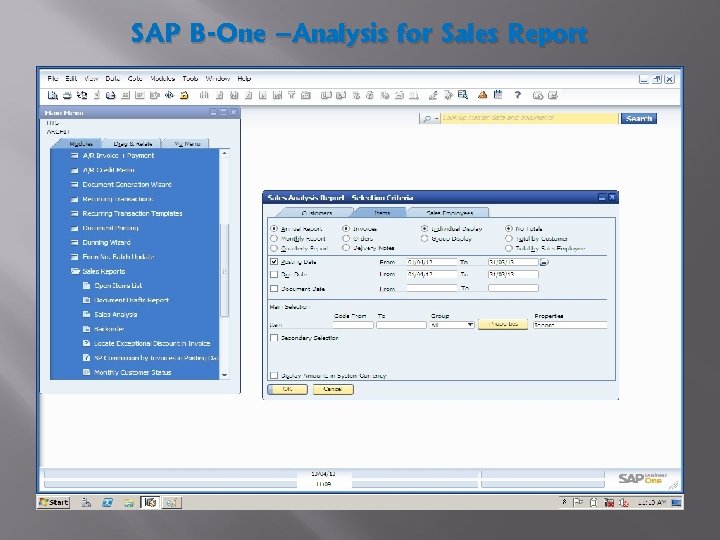Click the yellow Properties button
Screen dimensions: 720x540
[503, 324]
